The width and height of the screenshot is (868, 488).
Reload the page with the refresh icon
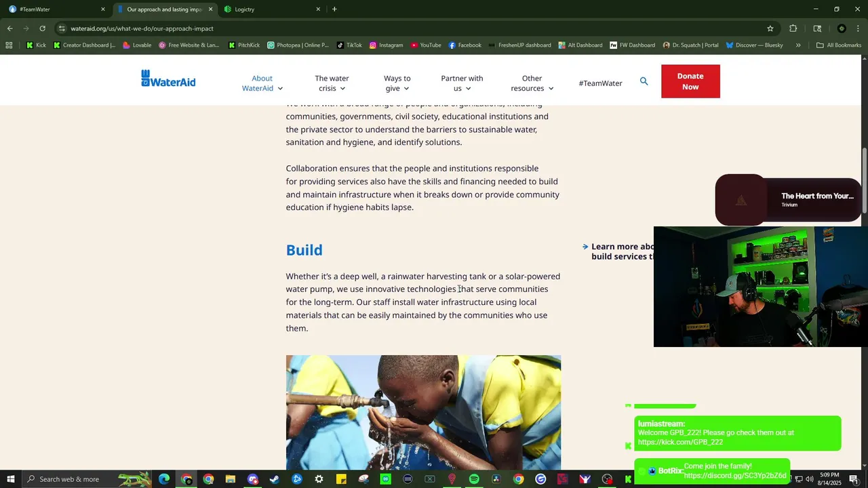click(x=42, y=28)
